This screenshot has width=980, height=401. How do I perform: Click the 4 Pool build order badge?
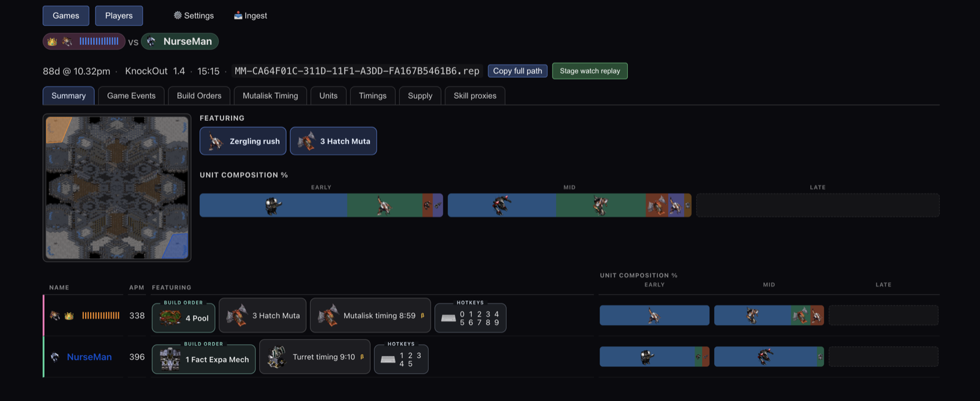pyautogui.click(x=184, y=318)
